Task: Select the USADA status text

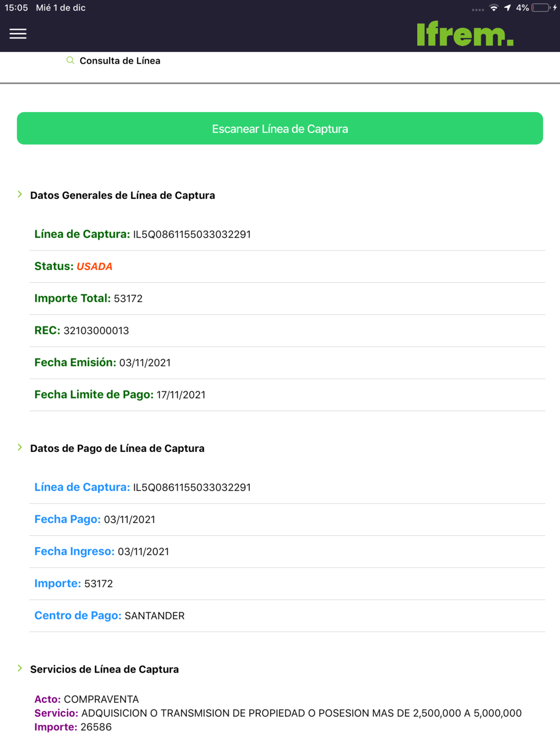Action: pyautogui.click(x=95, y=267)
